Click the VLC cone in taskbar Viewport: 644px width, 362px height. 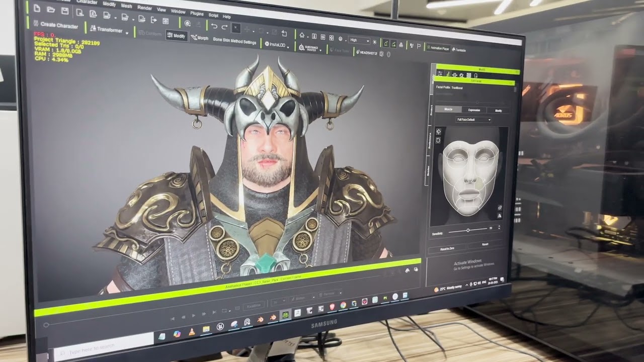pos(192,332)
